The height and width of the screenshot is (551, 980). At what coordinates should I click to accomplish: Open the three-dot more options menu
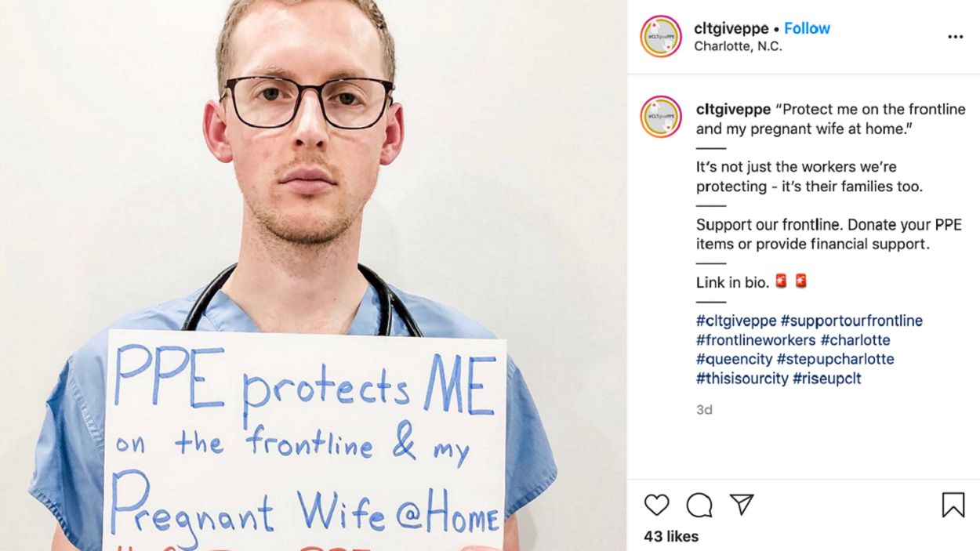click(955, 37)
